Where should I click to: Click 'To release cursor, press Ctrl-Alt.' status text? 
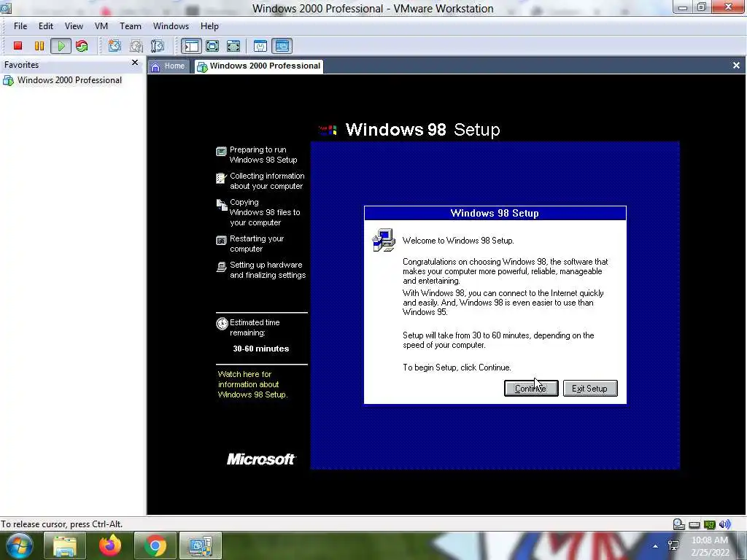click(62, 524)
